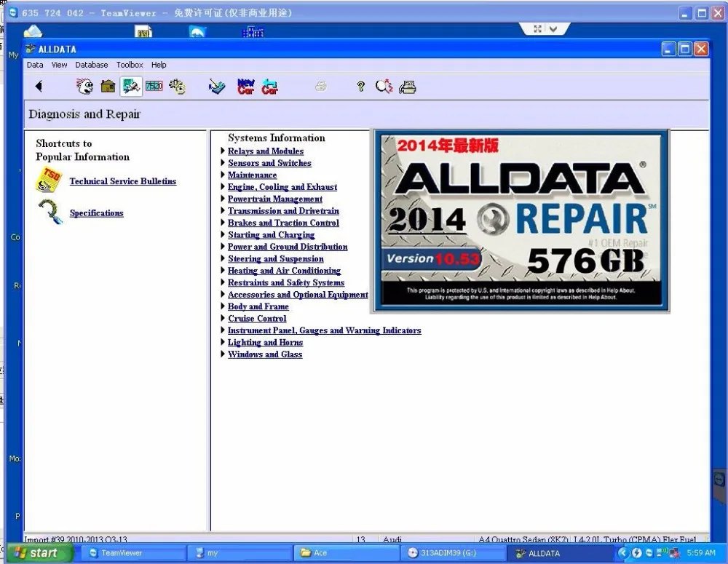Click the 7520 parts and labor icon
728x564 pixels.
click(154, 86)
